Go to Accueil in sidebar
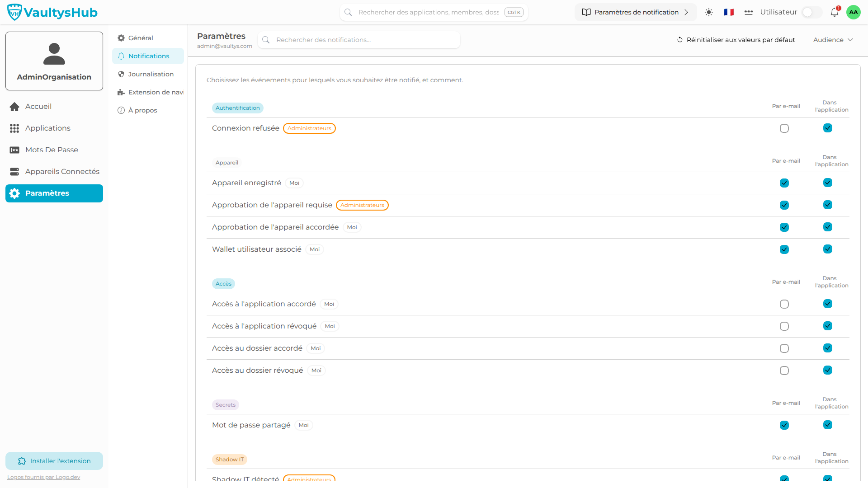The width and height of the screenshot is (868, 488). [54, 107]
